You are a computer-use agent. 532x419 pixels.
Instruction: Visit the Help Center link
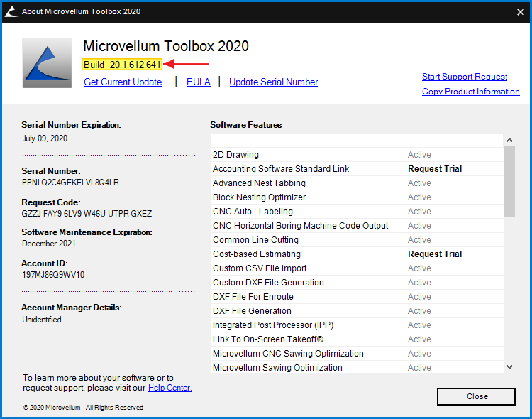(x=170, y=388)
